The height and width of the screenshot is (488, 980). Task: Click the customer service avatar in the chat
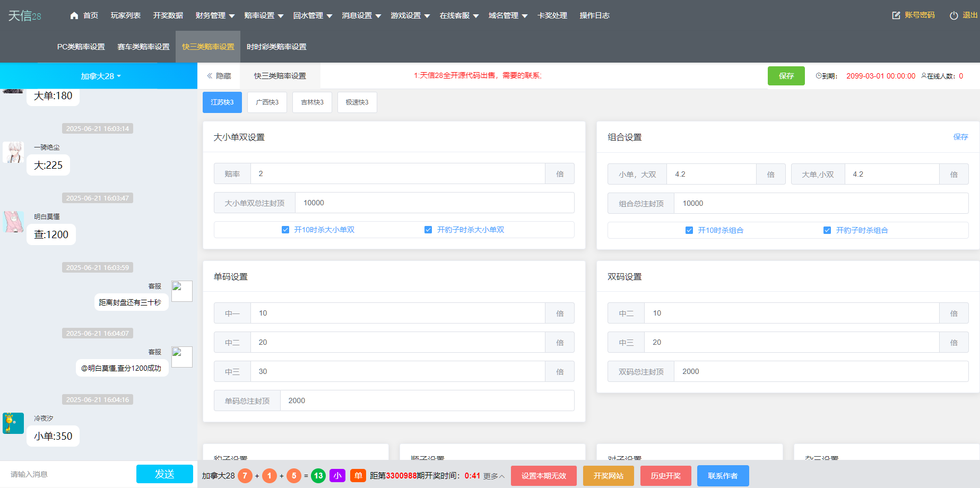[181, 291]
